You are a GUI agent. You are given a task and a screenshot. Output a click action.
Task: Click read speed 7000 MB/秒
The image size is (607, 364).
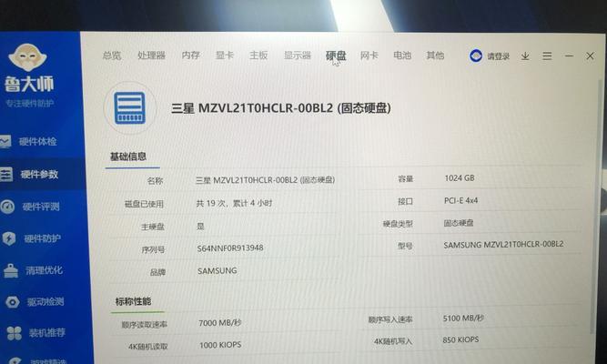(x=220, y=322)
